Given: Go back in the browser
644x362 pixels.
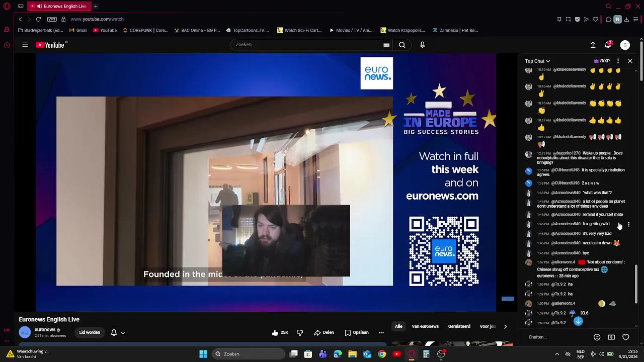Looking at the screenshot, I should pos(20,19).
